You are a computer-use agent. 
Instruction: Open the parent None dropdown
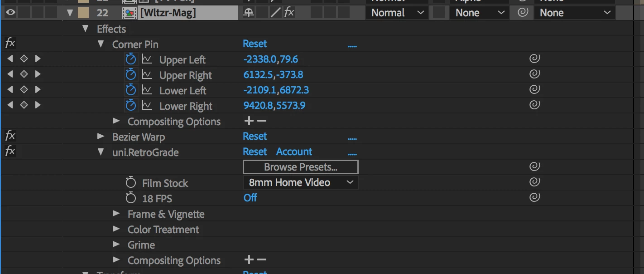(x=575, y=13)
